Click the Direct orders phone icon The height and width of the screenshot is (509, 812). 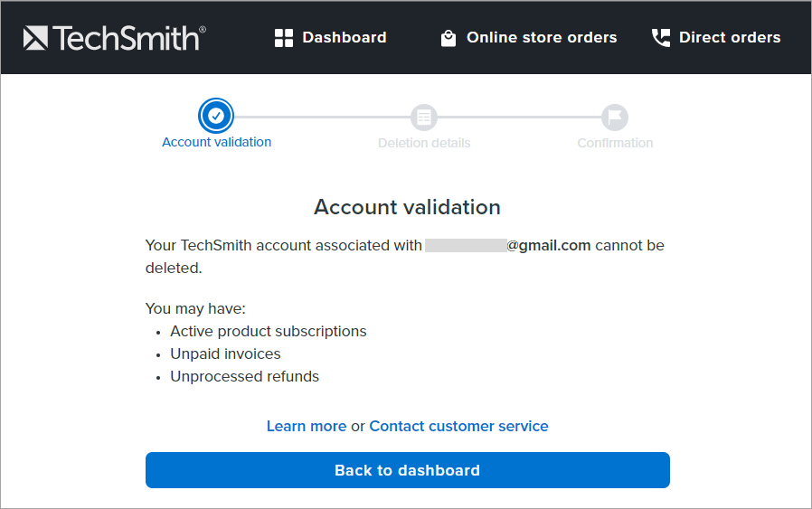coord(661,38)
